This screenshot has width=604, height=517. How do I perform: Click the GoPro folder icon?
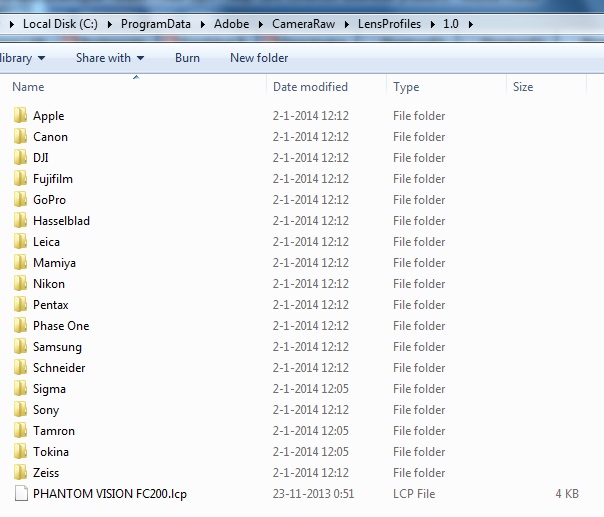tap(20, 200)
